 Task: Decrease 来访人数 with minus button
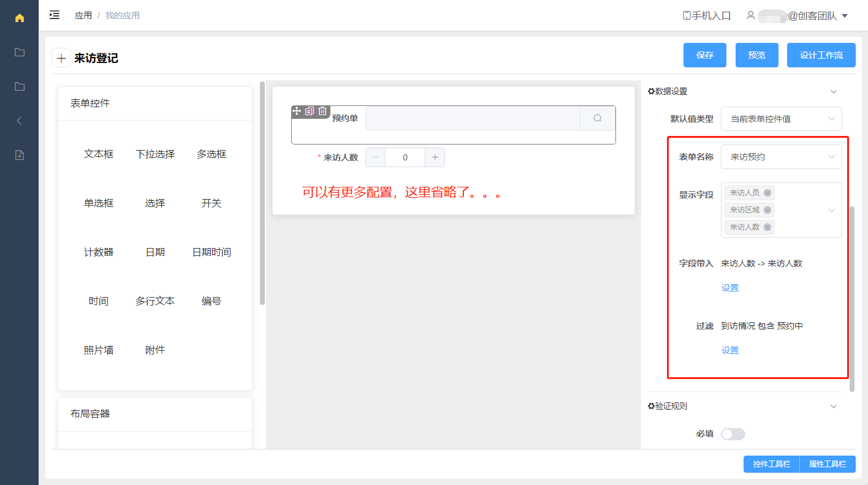click(376, 157)
